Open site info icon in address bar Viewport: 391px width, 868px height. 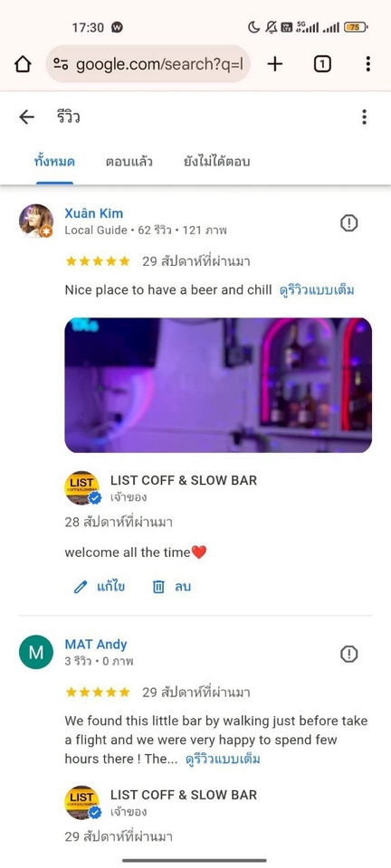[x=61, y=65]
